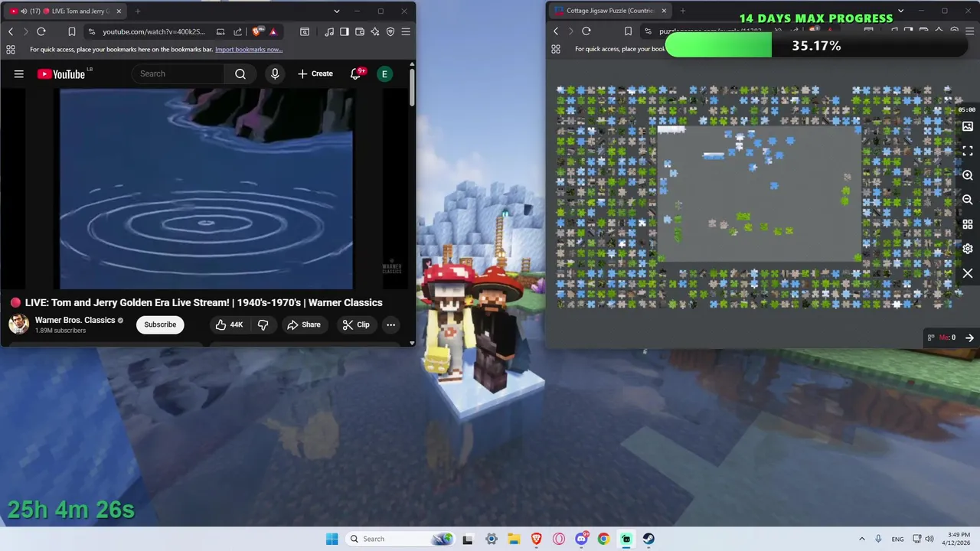Open the Brave main menu in the YouTube window

click(406, 31)
